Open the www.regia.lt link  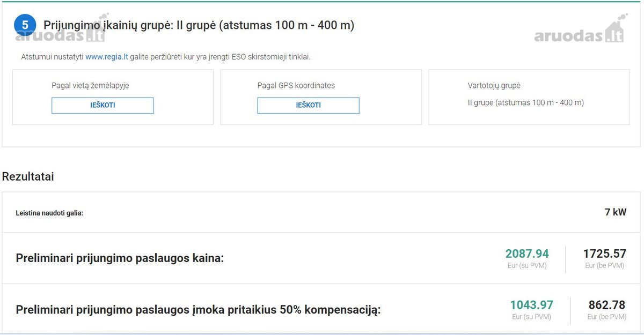click(x=106, y=56)
